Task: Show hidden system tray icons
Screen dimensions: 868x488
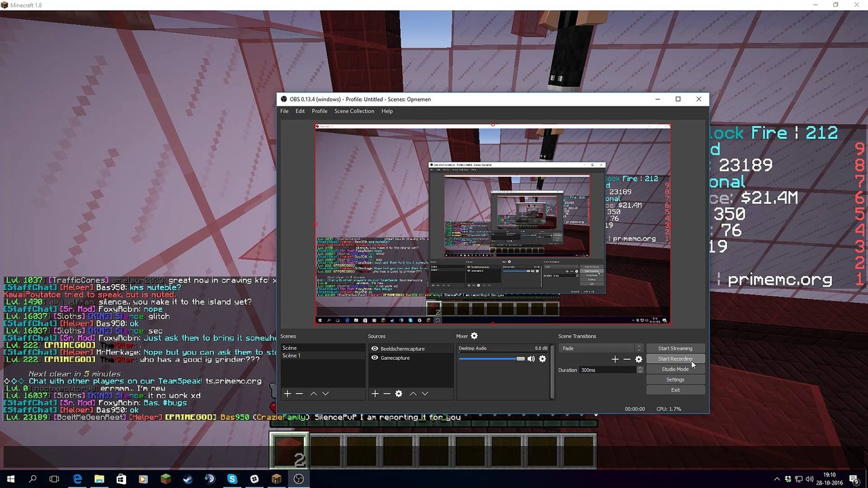Action: tap(778, 479)
